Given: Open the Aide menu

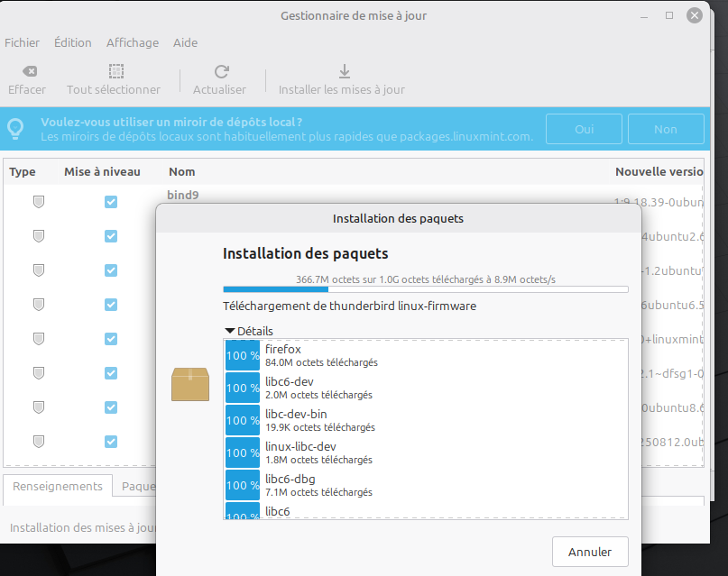Looking at the screenshot, I should [x=185, y=42].
